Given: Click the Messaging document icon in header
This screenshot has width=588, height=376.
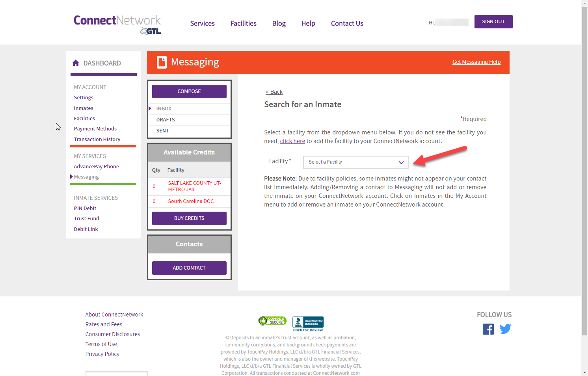Looking at the screenshot, I should pyautogui.click(x=162, y=62).
